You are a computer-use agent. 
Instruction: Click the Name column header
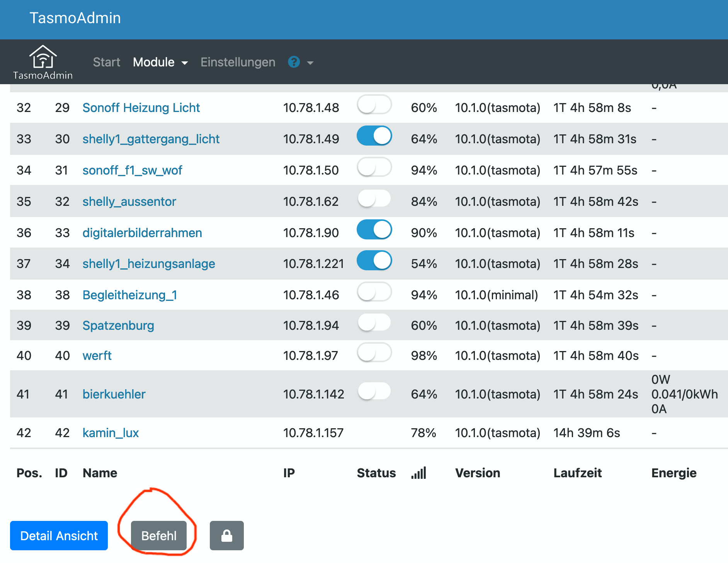99,473
